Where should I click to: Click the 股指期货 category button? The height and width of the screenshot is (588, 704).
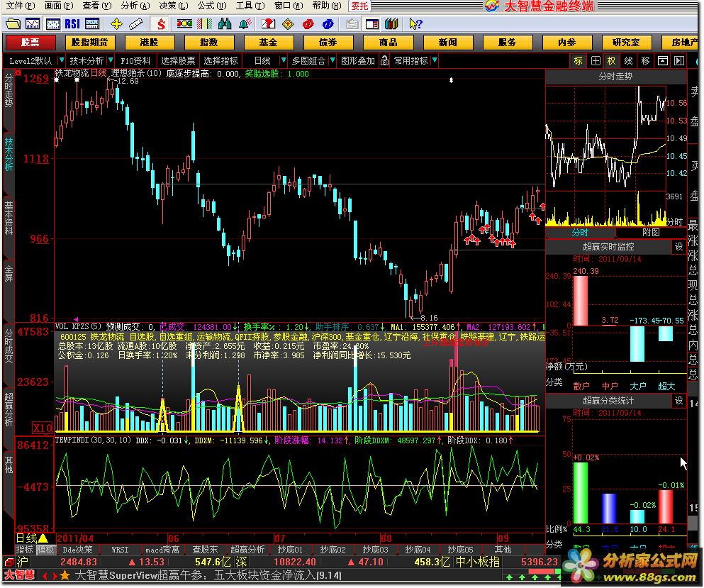click(x=90, y=43)
